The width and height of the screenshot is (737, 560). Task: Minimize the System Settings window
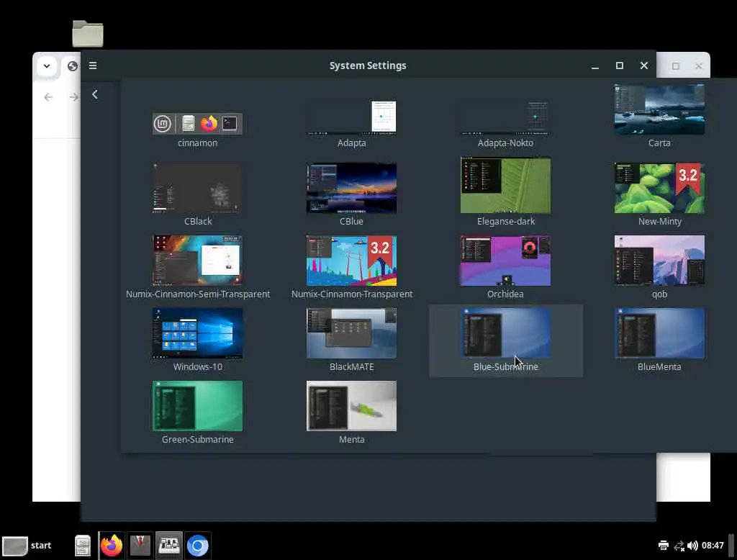click(595, 66)
